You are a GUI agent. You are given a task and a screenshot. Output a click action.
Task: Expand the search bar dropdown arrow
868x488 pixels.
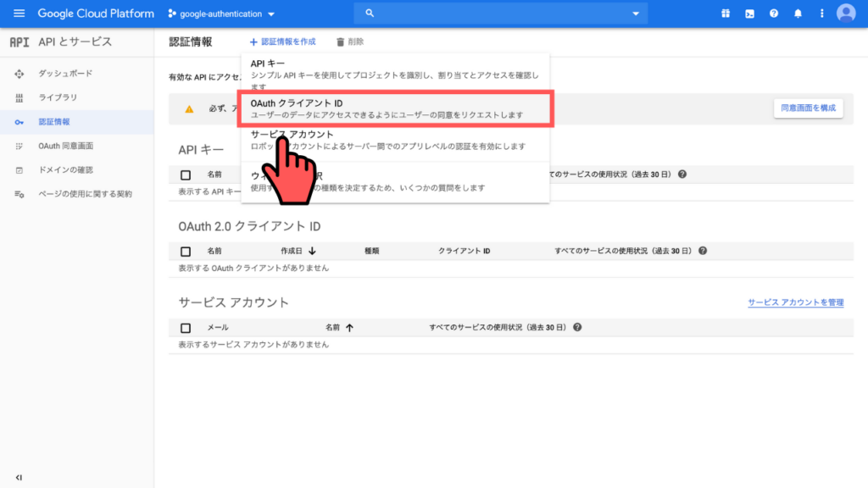click(636, 14)
